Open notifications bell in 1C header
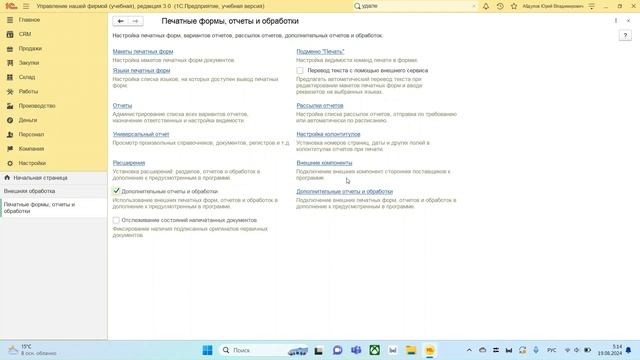The width and height of the screenshot is (640, 360). point(486,6)
